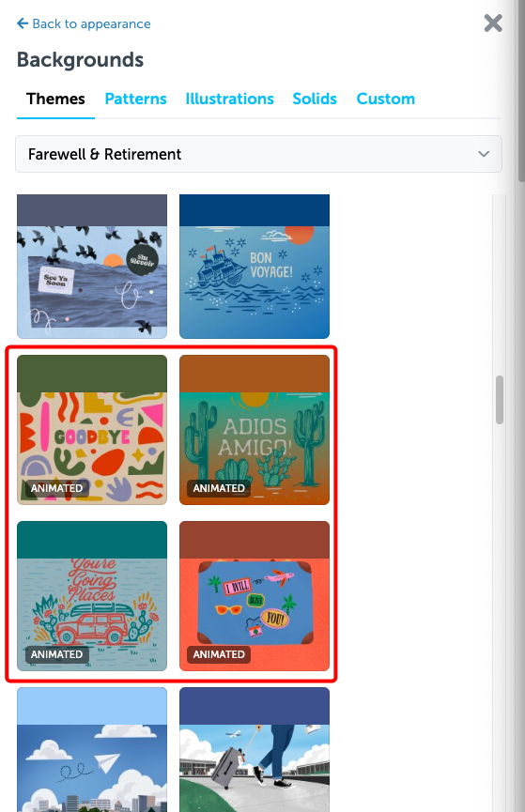Image resolution: width=525 pixels, height=812 pixels.
Task: Close the Backgrounds panel with X
Action: tap(493, 23)
